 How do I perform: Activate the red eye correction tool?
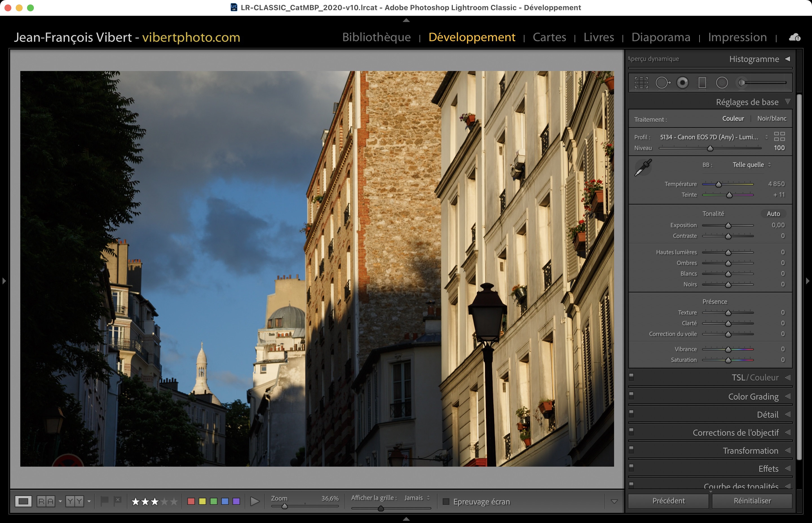pyautogui.click(x=682, y=83)
